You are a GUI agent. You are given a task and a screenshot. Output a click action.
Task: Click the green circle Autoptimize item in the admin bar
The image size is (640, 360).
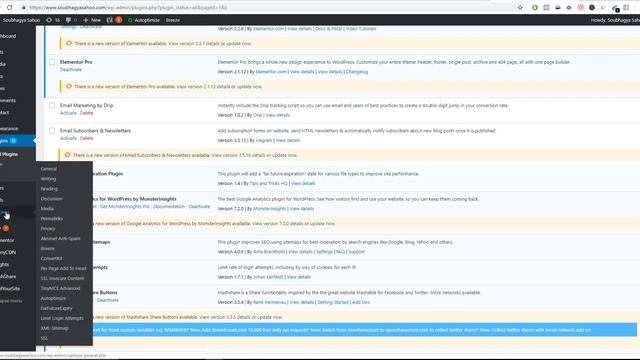pyautogui.click(x=144, y=20)
